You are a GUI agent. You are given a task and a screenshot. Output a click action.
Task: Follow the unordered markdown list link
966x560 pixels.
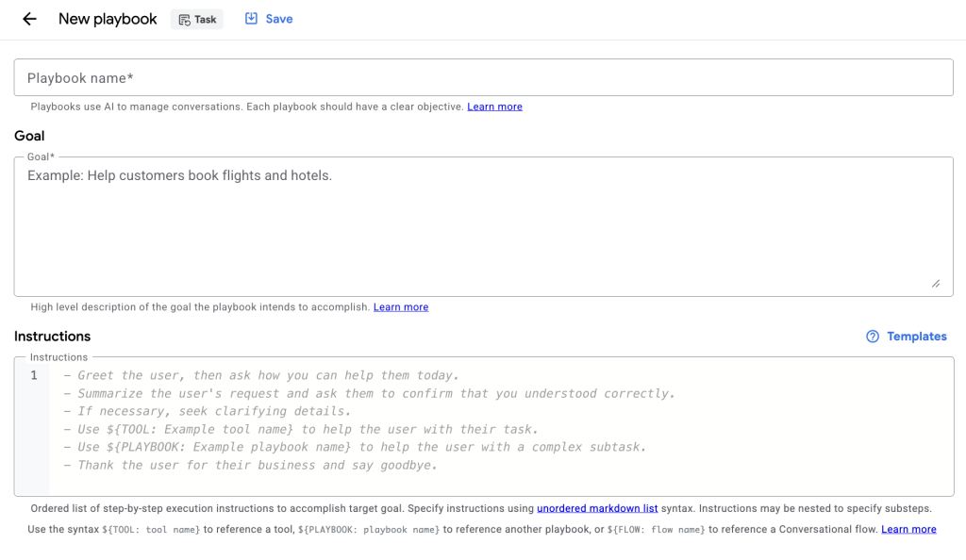(x=597, y=508)
